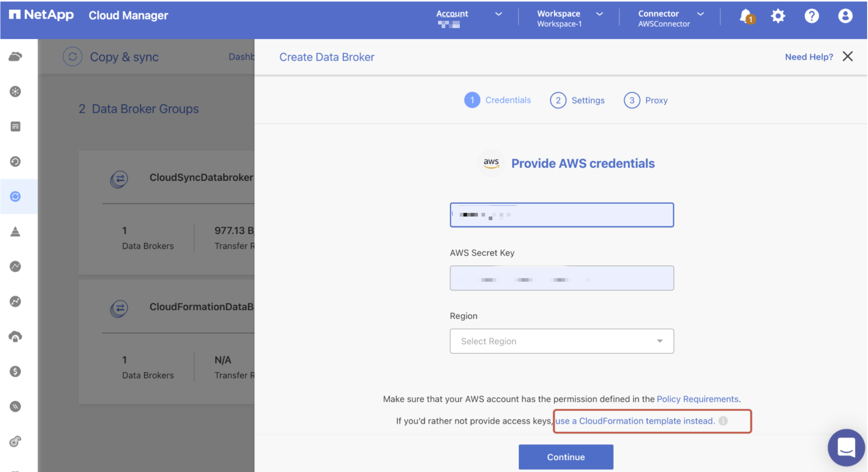Click the N/A transfer rate value
Image resolution: width=868 pixels, height=472 pixels.
pos(223,360)
